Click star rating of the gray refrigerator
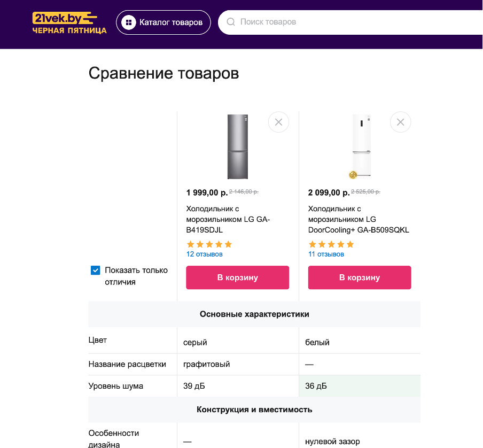Image resolution: width=483 pixels, height=448 pixels. click(209, 244)
